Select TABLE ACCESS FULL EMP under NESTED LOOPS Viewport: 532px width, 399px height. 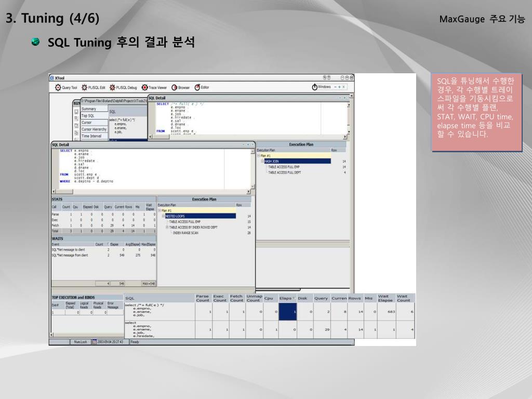184,222
